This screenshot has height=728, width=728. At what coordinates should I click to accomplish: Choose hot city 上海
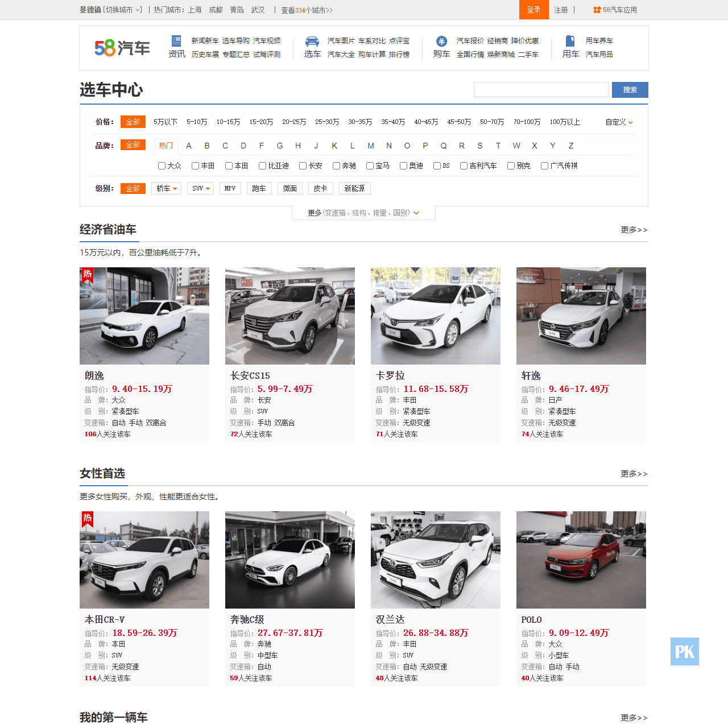click(195, 10)
